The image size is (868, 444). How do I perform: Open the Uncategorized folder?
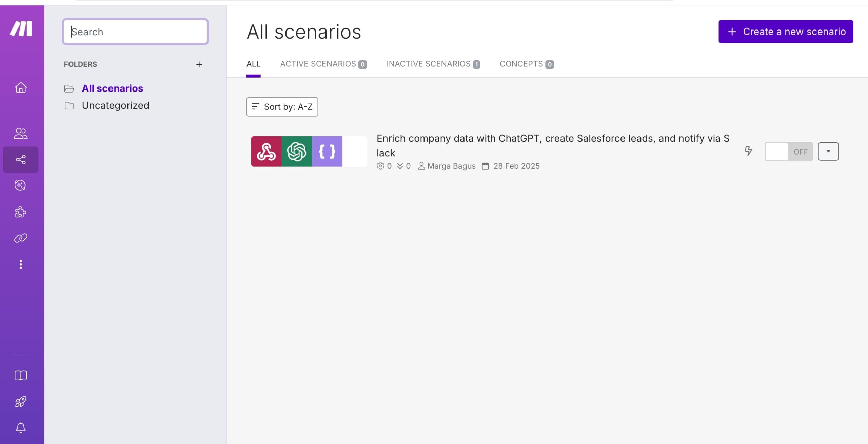pyautogui.click(x=116, y=105)
